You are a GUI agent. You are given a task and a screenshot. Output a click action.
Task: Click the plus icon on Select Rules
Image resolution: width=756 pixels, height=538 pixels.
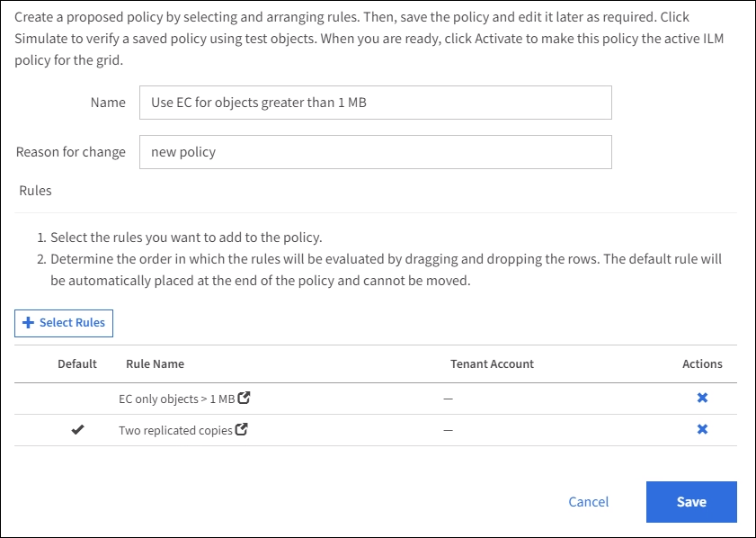point(28,323)
